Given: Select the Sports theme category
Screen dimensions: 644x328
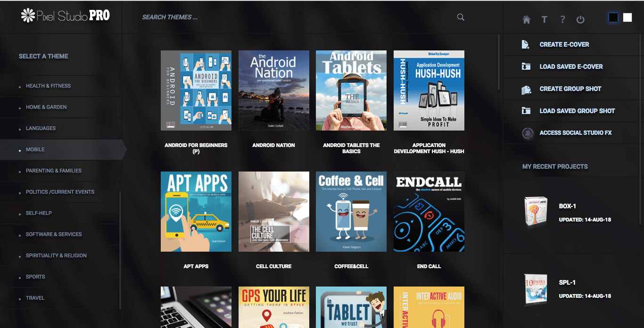Looking at the screenshot, I should pyautogui.click(x=35, y=277).
